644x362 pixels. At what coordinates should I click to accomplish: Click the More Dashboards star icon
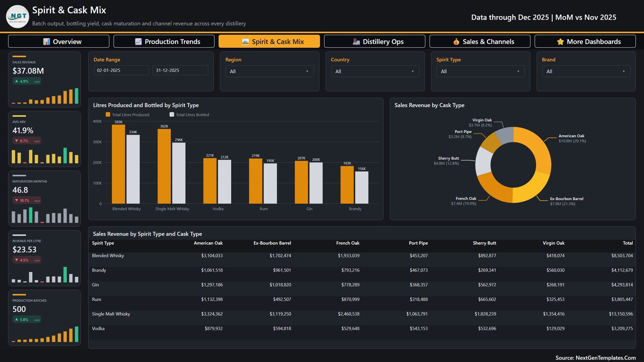point(560,42)
